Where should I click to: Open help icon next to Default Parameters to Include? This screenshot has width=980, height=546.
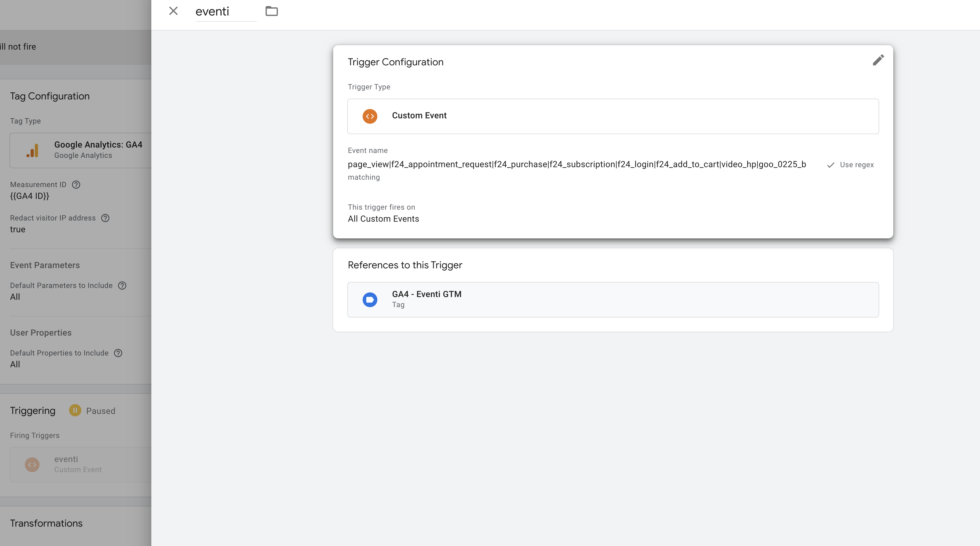pos(122,286)
